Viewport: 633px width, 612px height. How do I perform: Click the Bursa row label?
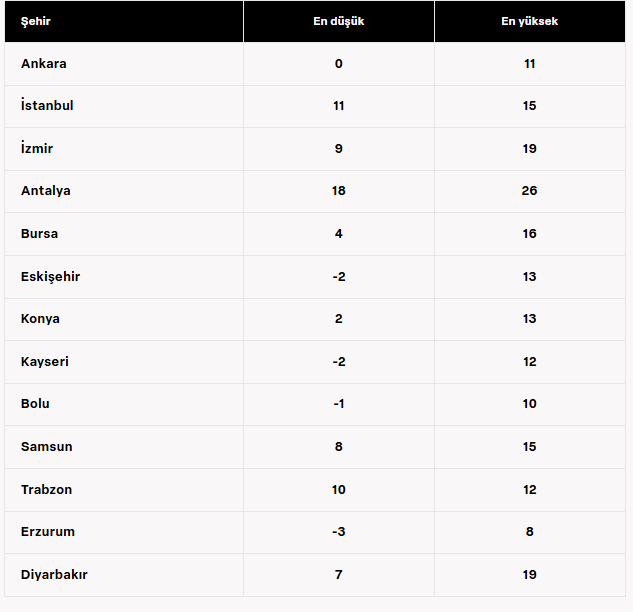pyautogui.click(x=40, y=234)
